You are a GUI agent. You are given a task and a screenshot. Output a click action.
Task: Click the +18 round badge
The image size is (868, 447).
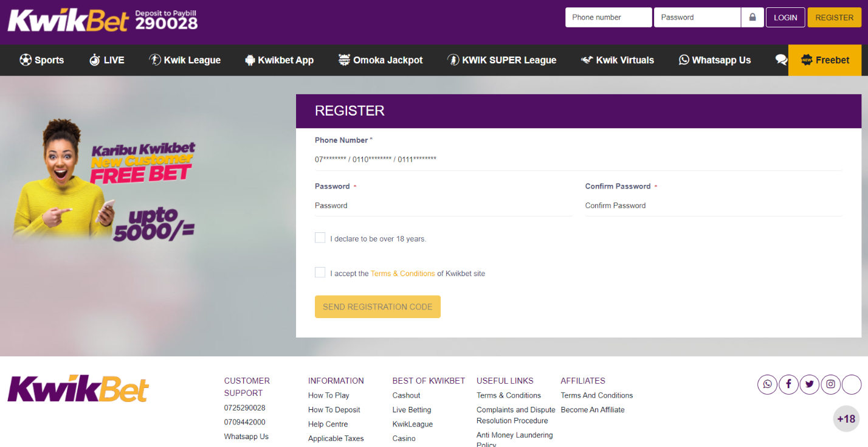tap(846, 418)
